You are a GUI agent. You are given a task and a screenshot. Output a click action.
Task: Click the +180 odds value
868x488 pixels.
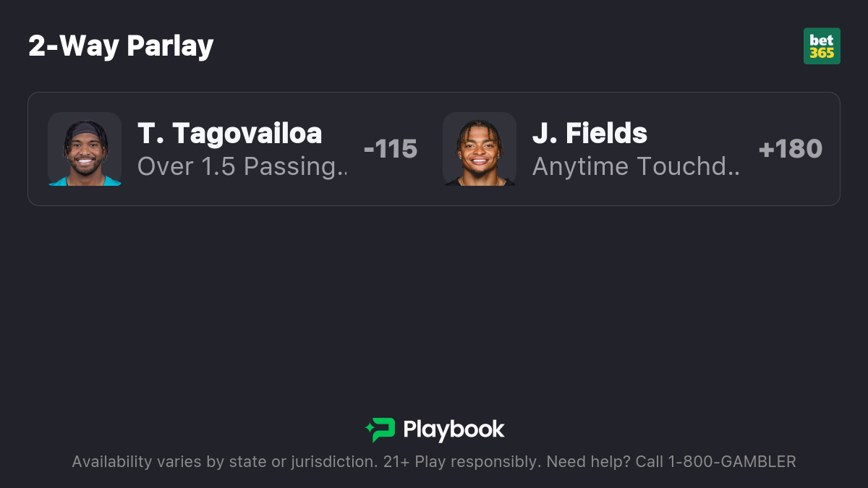pos(791,149)
